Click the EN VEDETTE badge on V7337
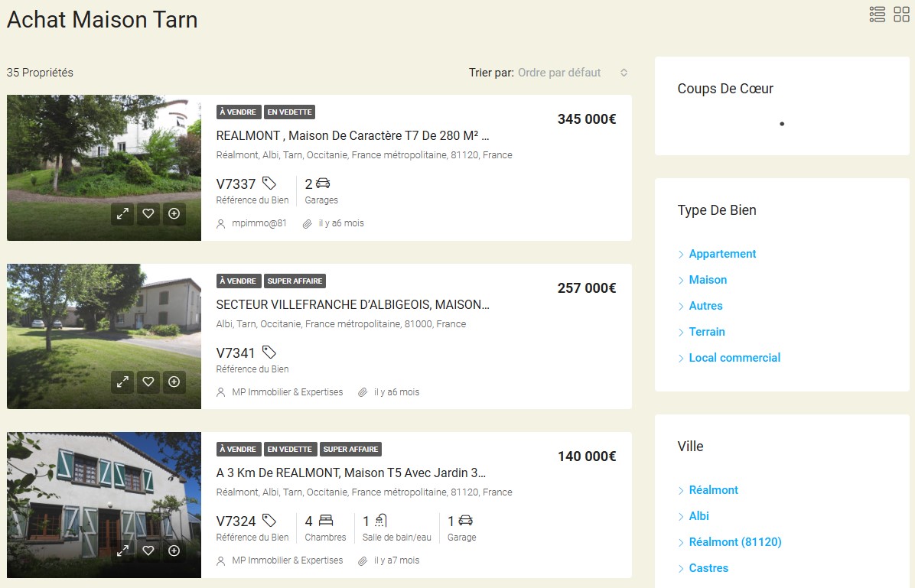This screenshot has height=588, width=915. pos(289,112)
